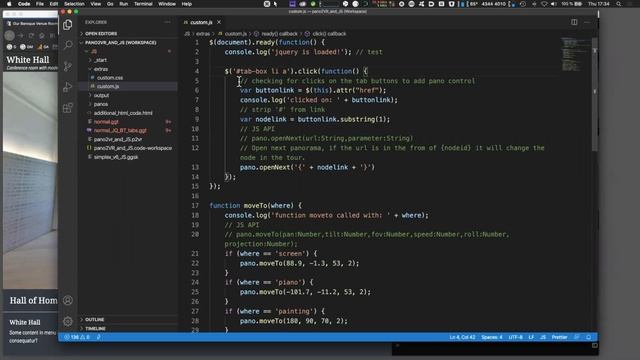Open the Selection menu
This screenshot has height=360, width=640.
[74, 4]
